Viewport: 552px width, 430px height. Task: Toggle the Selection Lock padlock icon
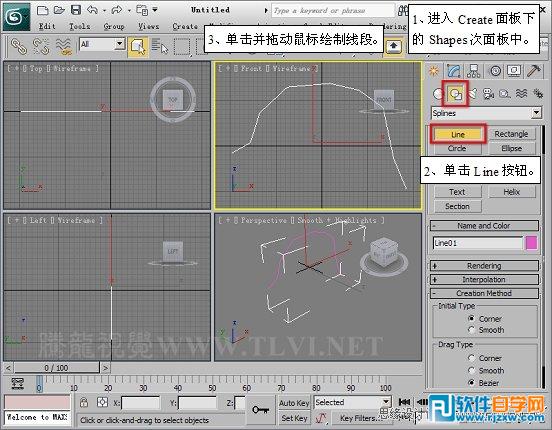(x=84, y=402)
